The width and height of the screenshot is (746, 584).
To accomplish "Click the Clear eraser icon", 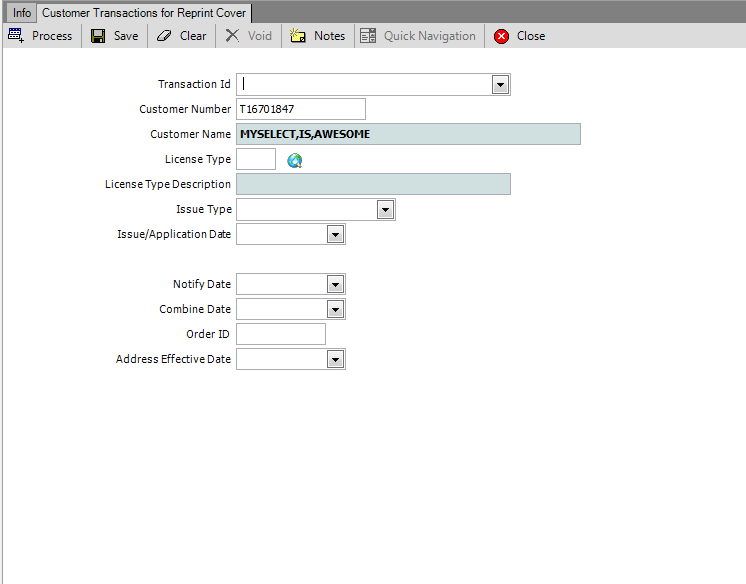I will pyautogui.click(x=164, y=36).
